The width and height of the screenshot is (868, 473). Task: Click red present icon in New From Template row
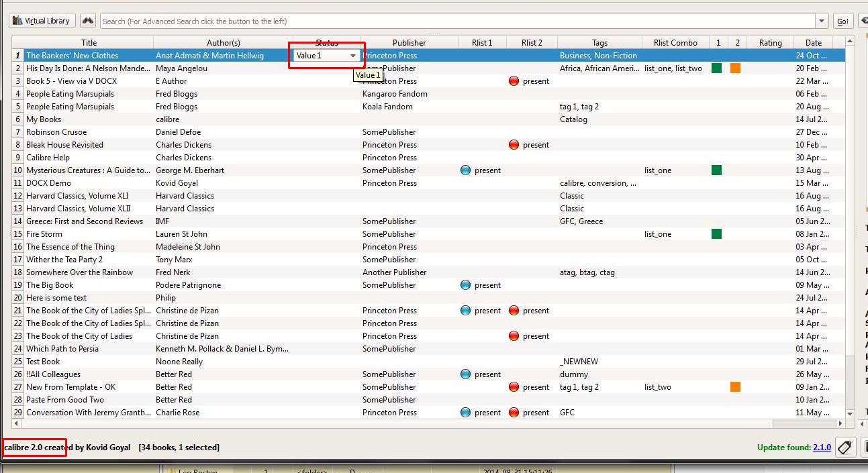click(514, 387)
